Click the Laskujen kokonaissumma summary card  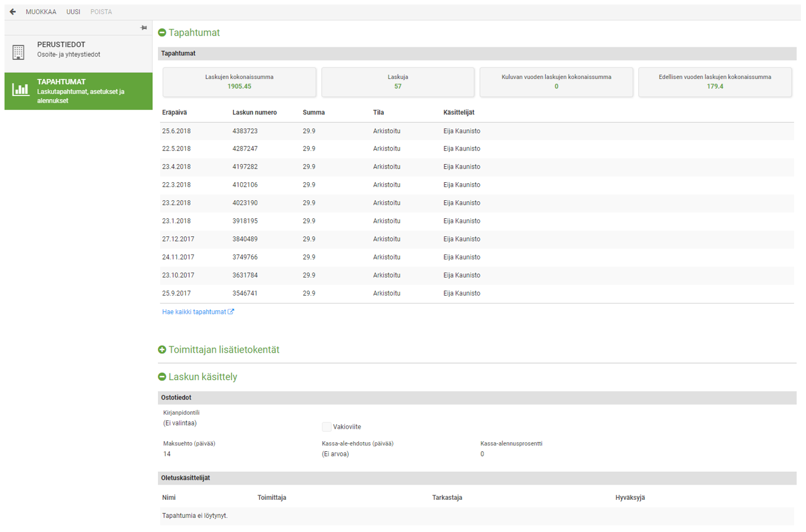(239, 82)
